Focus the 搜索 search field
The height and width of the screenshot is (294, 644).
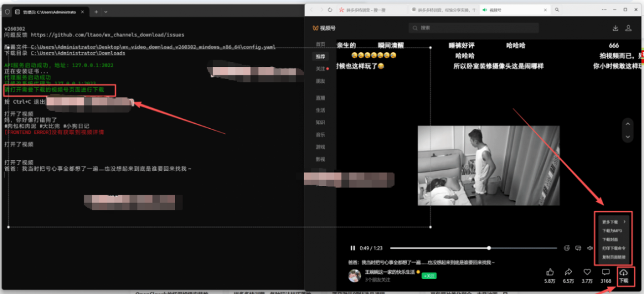[x=474, y=28]
